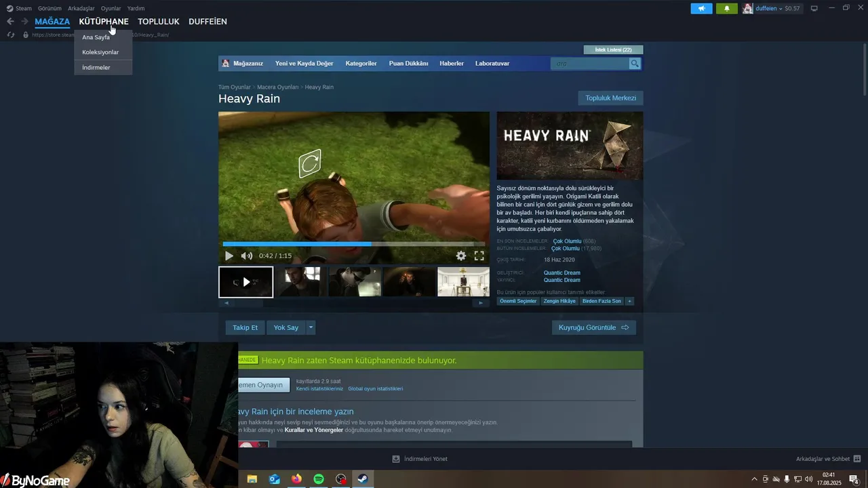Open the Yeni ve Kayda Değer menu
Screen dimensions: 868x488
click(304, 64)
